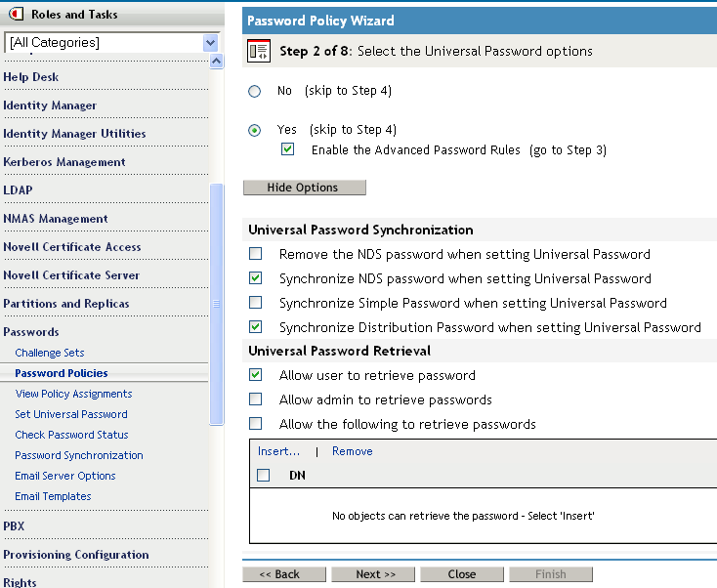Select the Yes radio option
The height and width of the screenshot is (588, 717).
click(x=254, y=130)
